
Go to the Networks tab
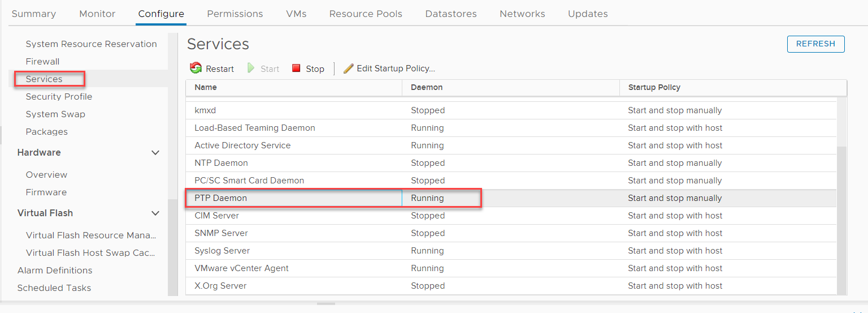click(x=522, y=14)
